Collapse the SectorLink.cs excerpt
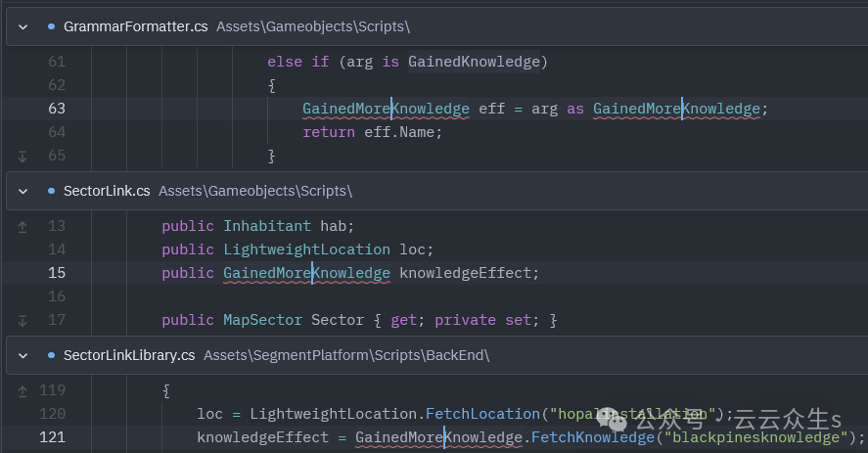Image resolution: width=868 pixels, height=453 pixels. (23, 191)
